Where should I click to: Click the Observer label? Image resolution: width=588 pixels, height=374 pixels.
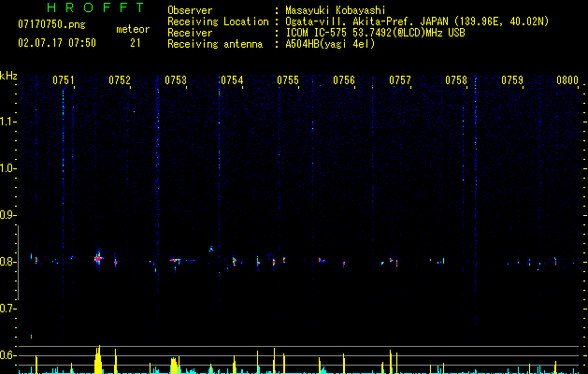pyautogui.click(x=190, y=10)
